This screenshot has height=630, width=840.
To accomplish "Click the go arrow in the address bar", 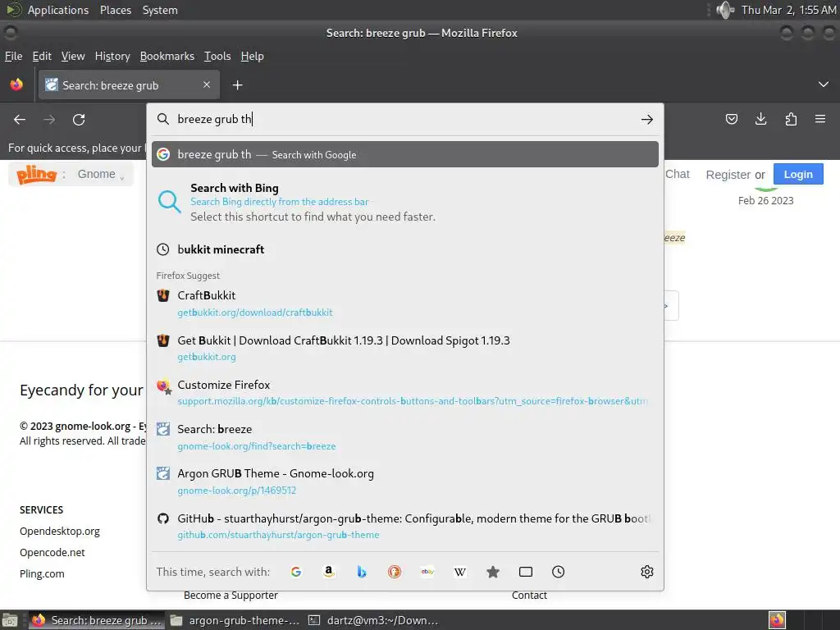I will tap(646, 120).
